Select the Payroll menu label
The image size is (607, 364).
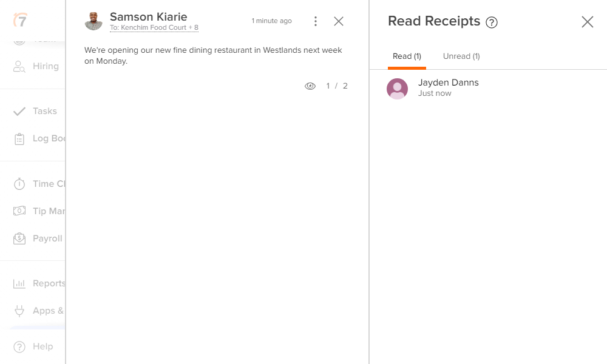(47, 238)
